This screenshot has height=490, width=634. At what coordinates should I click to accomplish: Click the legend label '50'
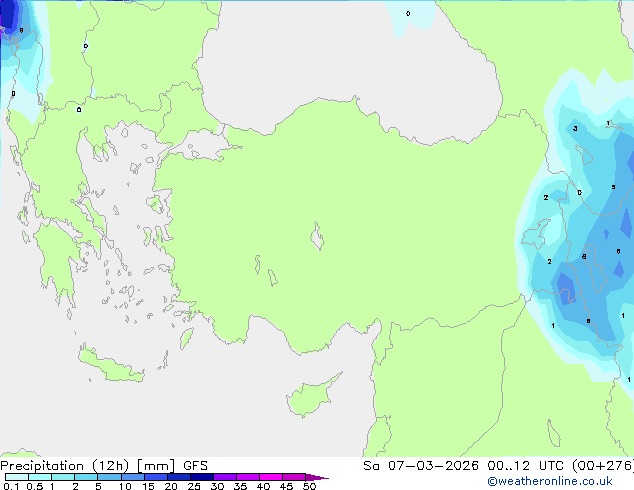[x=309, y=486]
